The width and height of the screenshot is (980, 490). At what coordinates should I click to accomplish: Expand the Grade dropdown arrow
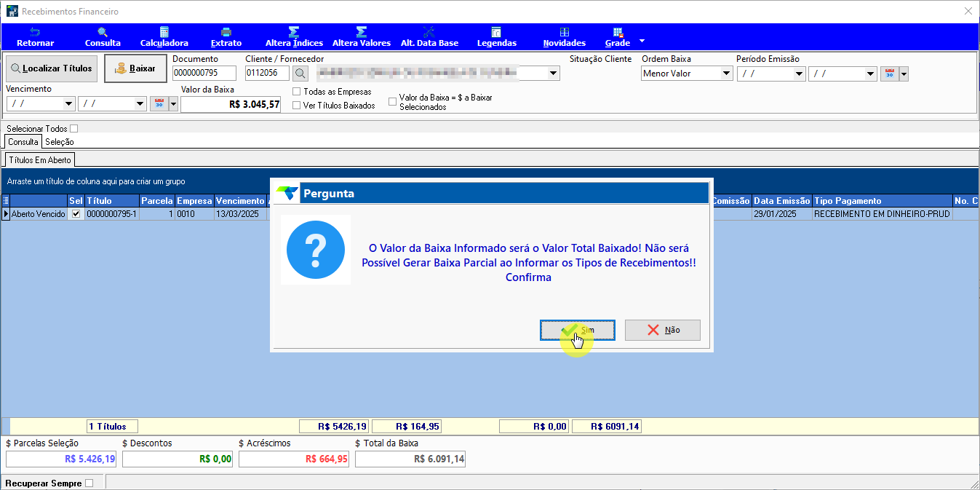pyautogui.click(x=642, y=40)
